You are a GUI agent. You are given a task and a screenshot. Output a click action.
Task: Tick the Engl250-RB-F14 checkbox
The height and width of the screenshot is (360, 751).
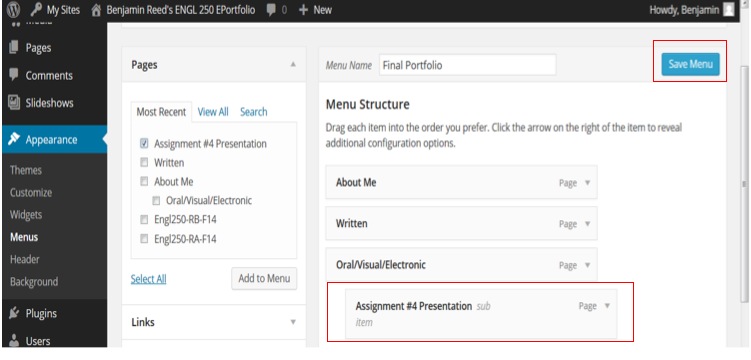point(144,220)
